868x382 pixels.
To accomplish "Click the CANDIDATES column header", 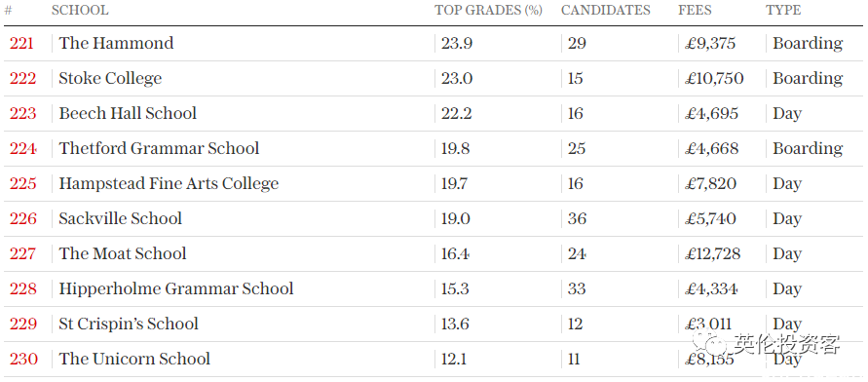I will point(606,11).
